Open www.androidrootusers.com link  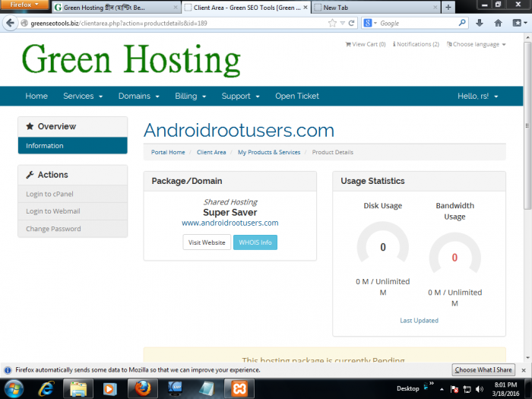pyautogui.click(x=230, y=223)
